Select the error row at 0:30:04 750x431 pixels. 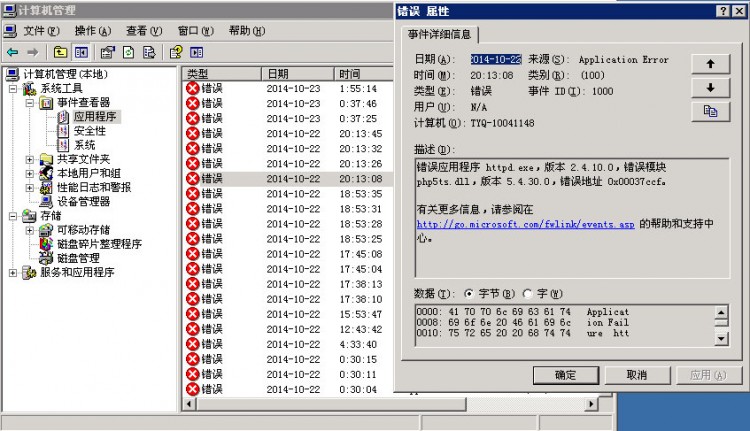pos(288,389)
